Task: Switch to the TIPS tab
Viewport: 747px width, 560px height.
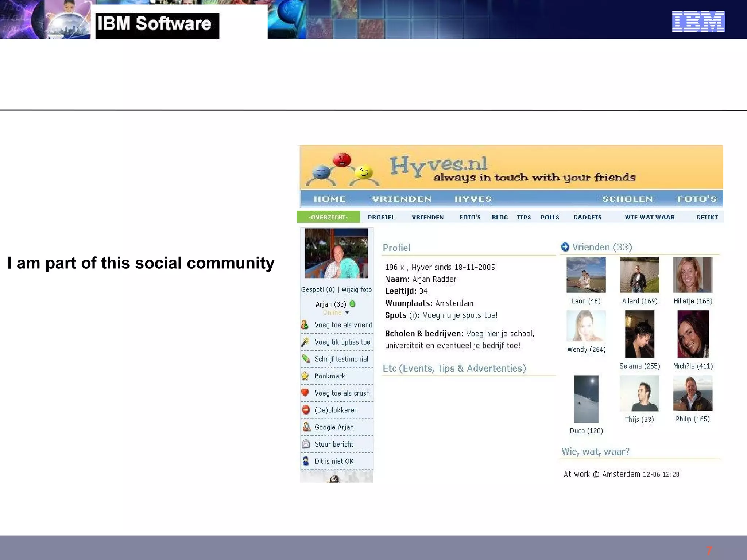Action: point(524,217)
